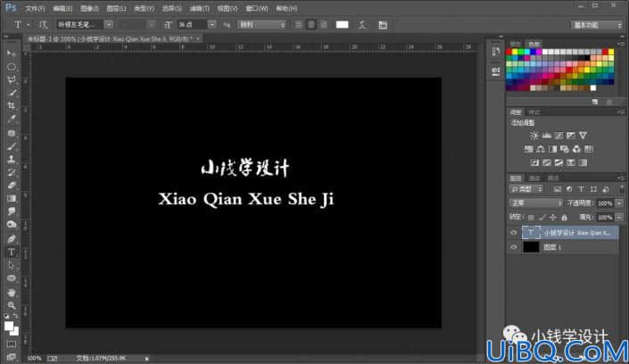Toggle lock all for layer

565,218
